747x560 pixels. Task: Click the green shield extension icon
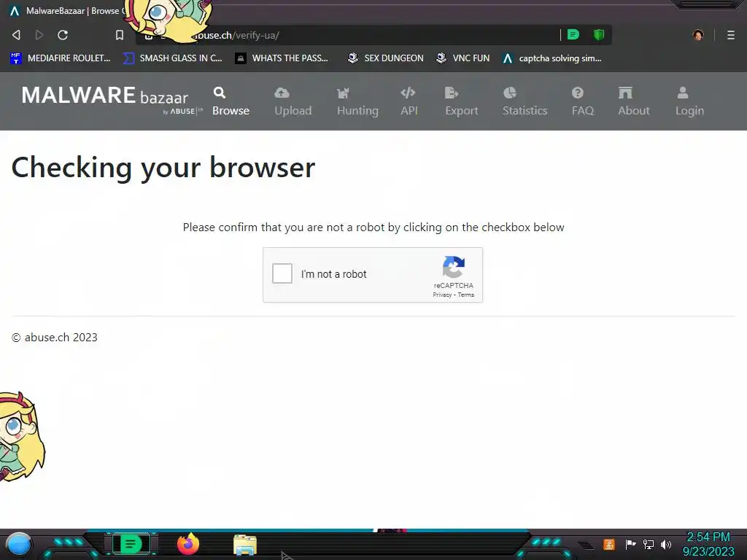click(x=599, y=34)
